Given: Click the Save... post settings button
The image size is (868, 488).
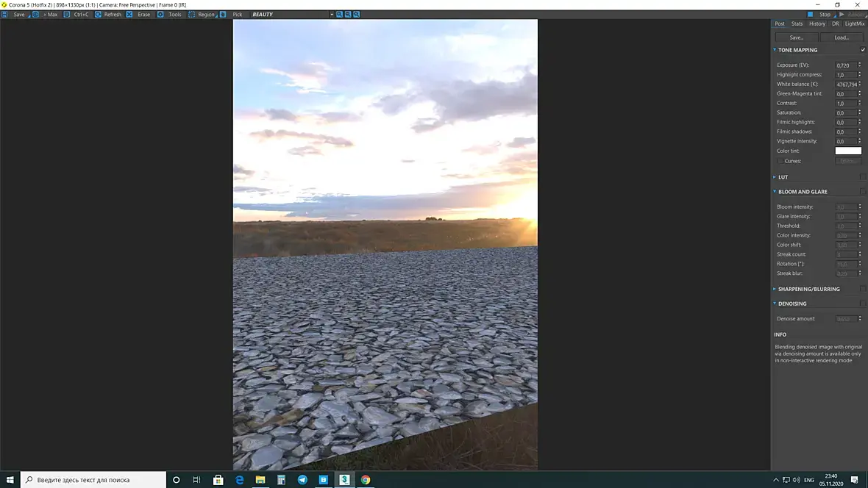Looking at the screenshot, I should point(797,37).
